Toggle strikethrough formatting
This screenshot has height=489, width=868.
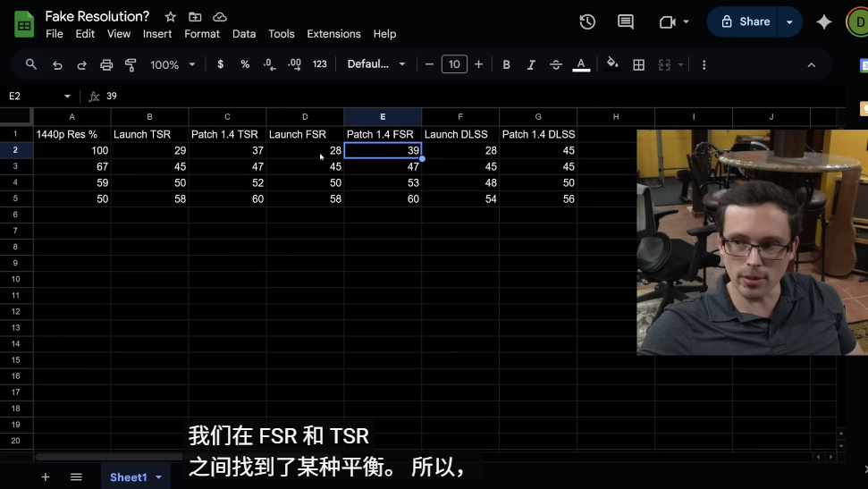556,64
